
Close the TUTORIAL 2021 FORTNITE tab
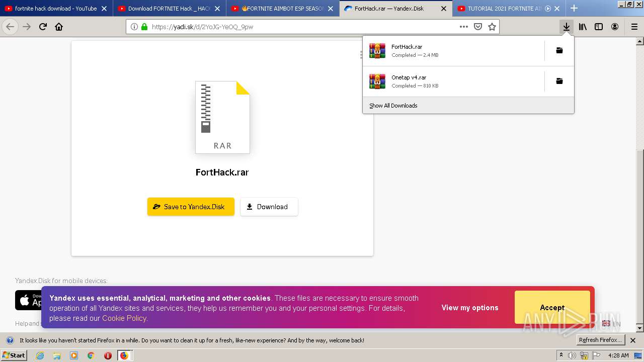pos(557,9)
